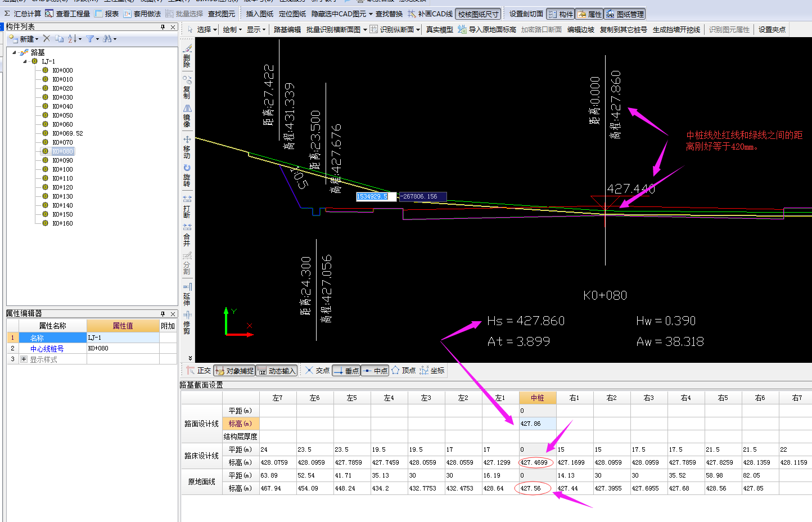Toggle 对象捕捉 object snap
The width and height of the screenshot is (812, 522).
234,371
